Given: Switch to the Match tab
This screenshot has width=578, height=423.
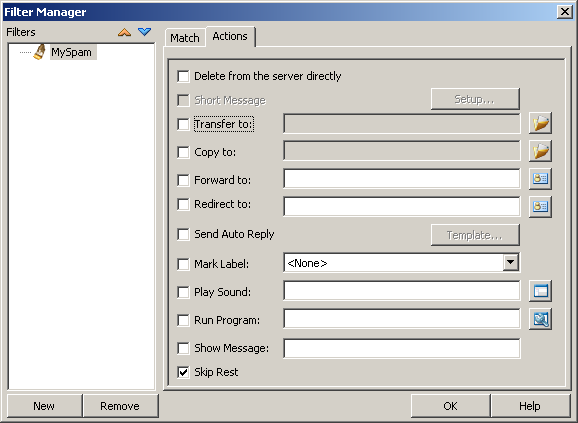Looking at the screenshot, I should pos(185,38).
